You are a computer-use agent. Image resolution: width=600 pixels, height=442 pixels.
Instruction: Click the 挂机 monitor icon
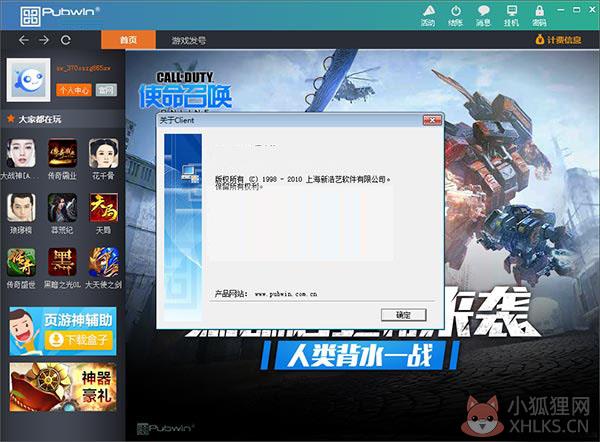click(511, 15)
